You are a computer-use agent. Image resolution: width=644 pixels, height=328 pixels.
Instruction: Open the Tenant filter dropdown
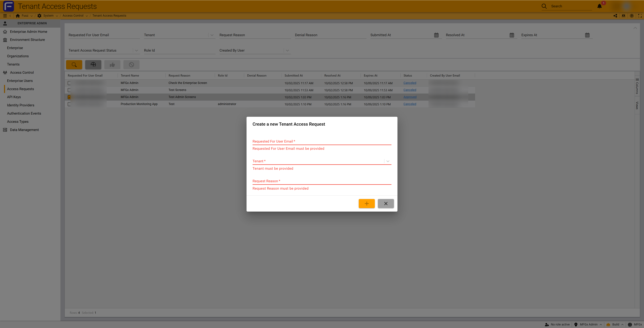pos(212,35)
